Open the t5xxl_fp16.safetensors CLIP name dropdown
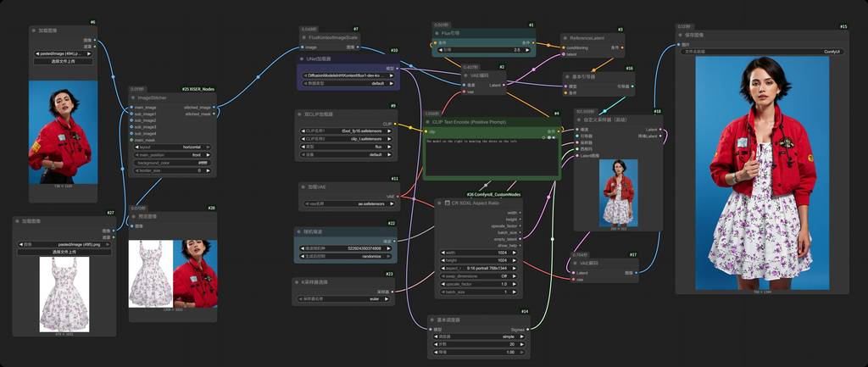The height and width of the screenshot is (367, 868). (x=347, y=131)
